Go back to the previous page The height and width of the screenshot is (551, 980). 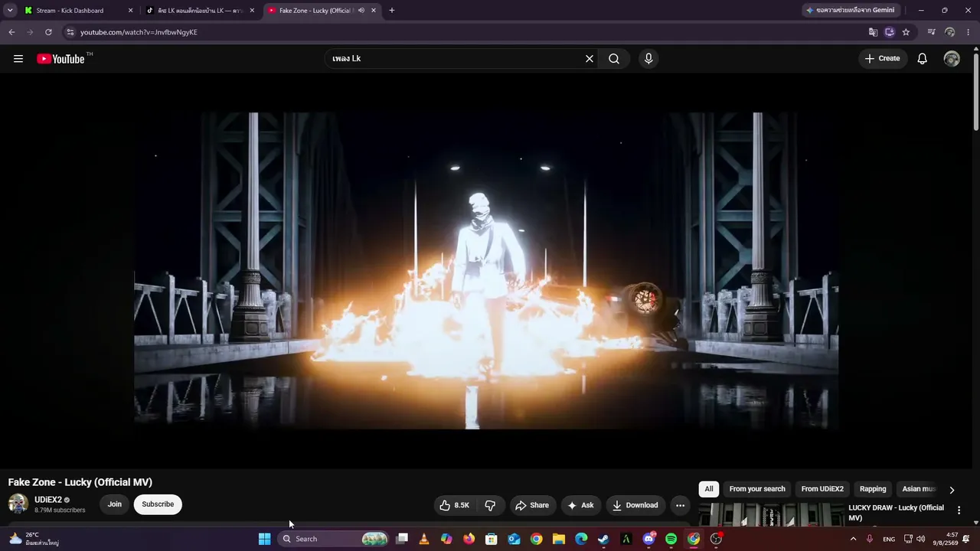(11, 32)
